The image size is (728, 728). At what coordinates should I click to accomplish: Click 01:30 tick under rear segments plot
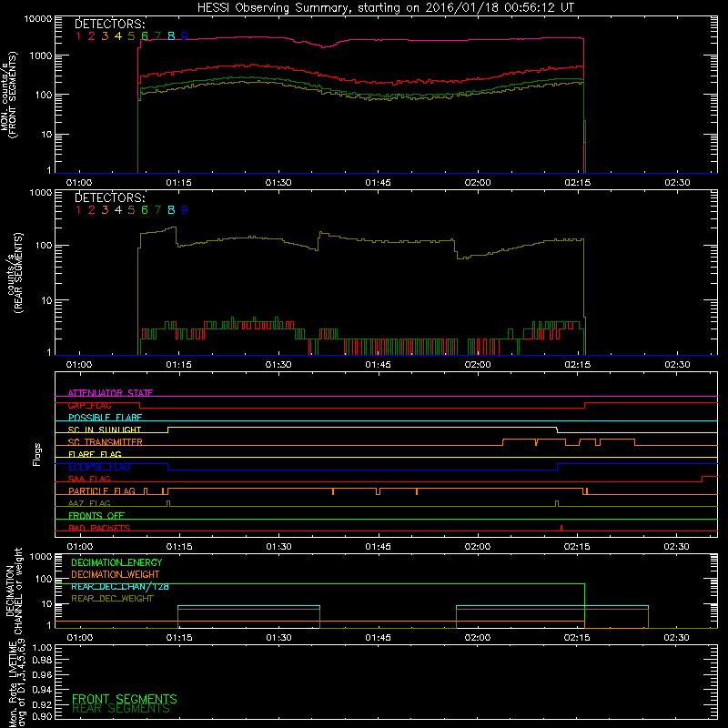(x=278, y=365)
